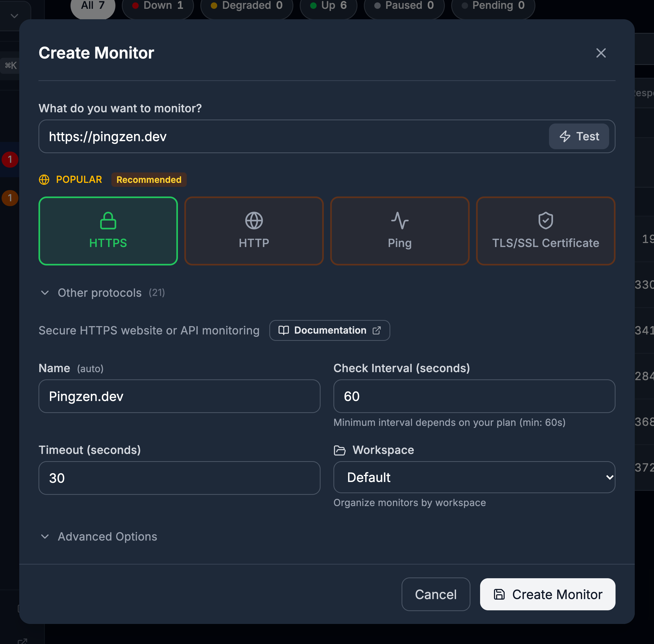The width and height of the screenshot is (654, 644).
Task: Click the sidebar collapse chevron at top left
Action: point(14,16)
